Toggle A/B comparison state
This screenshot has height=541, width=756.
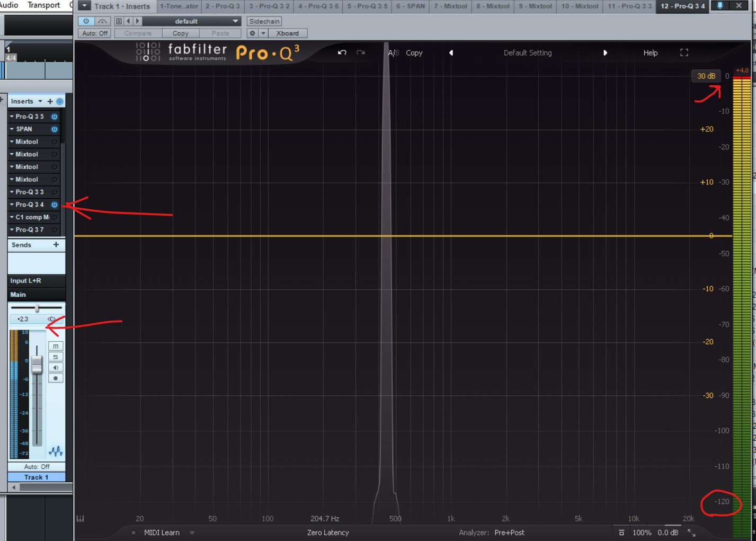coord(394,53)
